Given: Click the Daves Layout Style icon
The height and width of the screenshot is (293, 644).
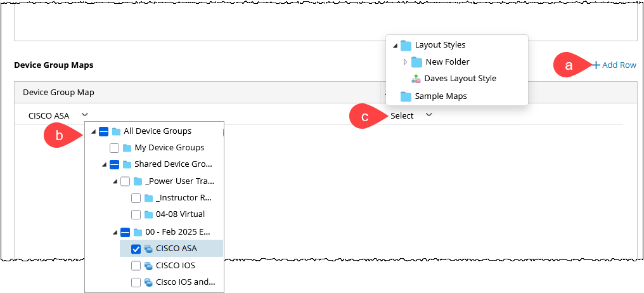Looking at the screenshot, I should click(416, 79).
